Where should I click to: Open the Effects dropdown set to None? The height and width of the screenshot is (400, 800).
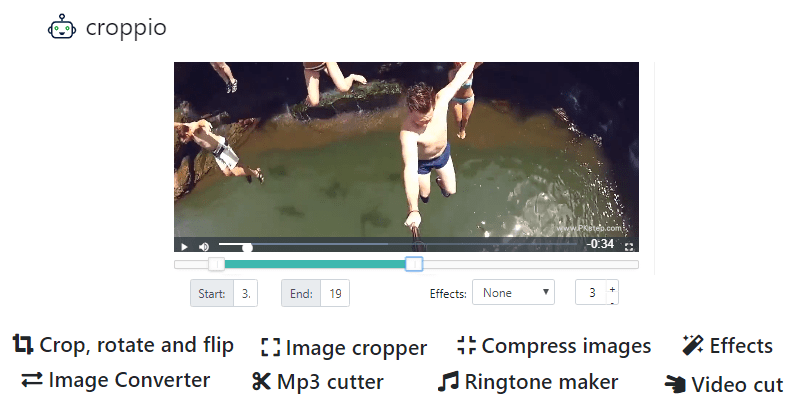point(513,292)
